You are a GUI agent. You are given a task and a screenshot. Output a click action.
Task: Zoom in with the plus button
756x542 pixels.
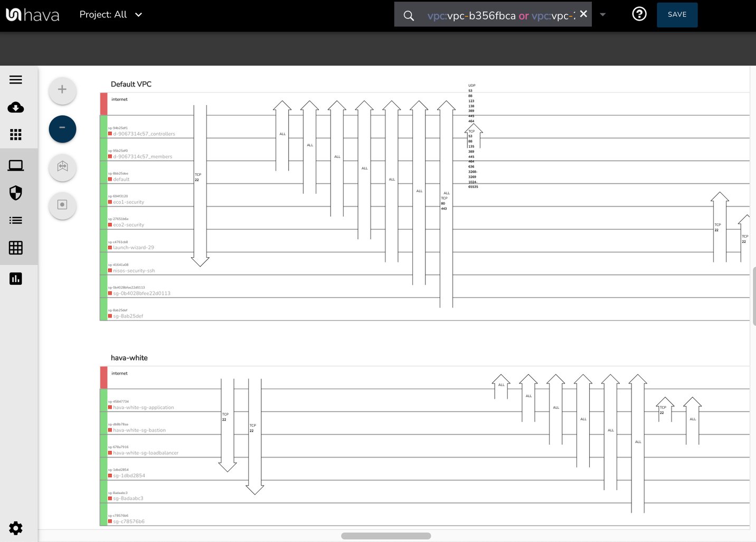(x=62, y=90)
